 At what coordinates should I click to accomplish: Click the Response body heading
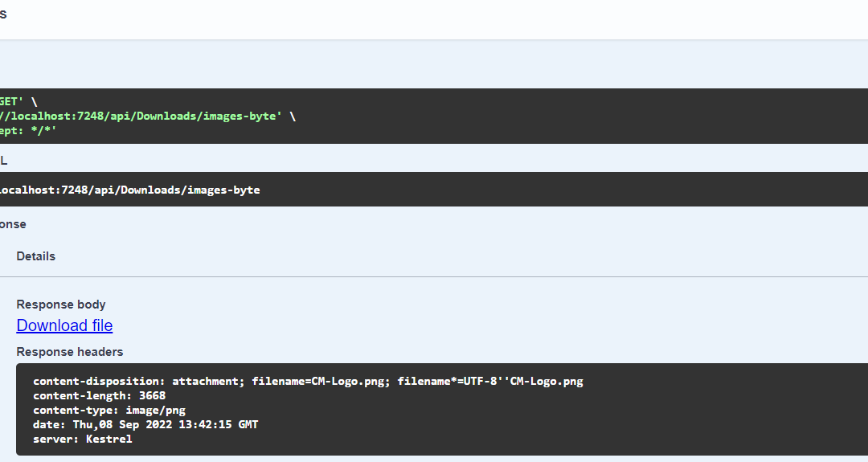coord(61,305)
